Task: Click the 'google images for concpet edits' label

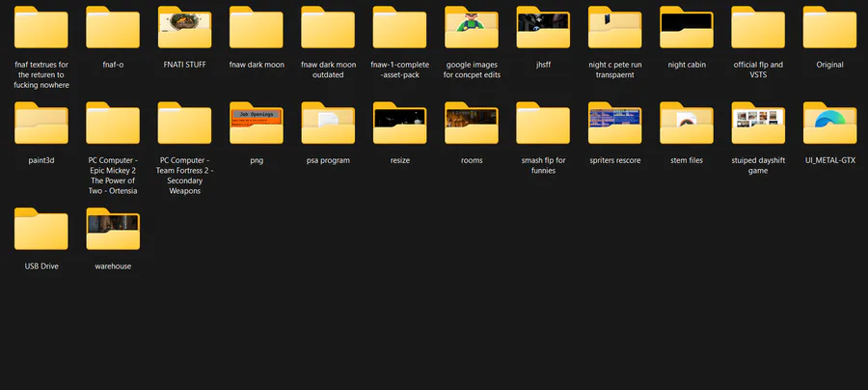Action: tap(472, 70)
